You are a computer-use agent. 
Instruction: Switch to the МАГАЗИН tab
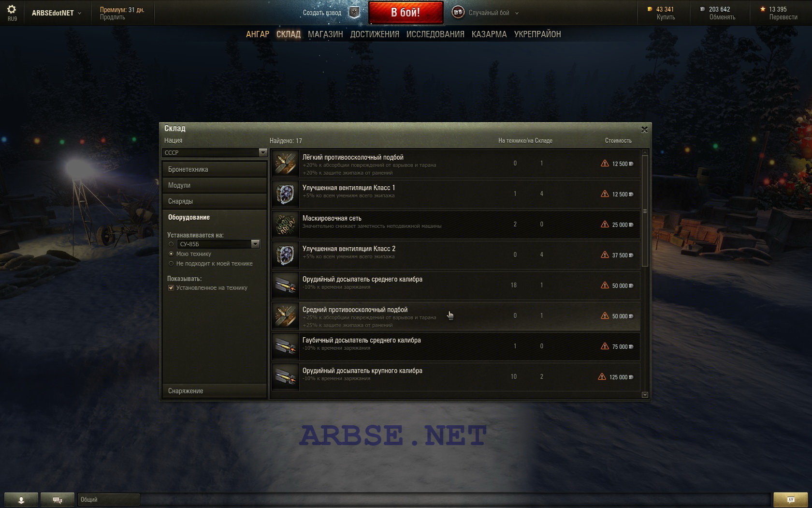coord(325,34)
